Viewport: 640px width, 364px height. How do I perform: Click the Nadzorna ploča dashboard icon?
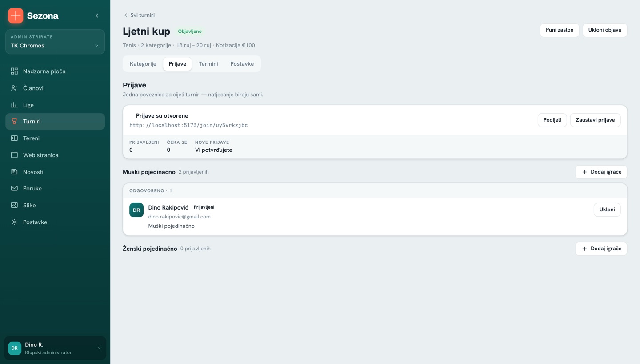(x=14, y=71)
